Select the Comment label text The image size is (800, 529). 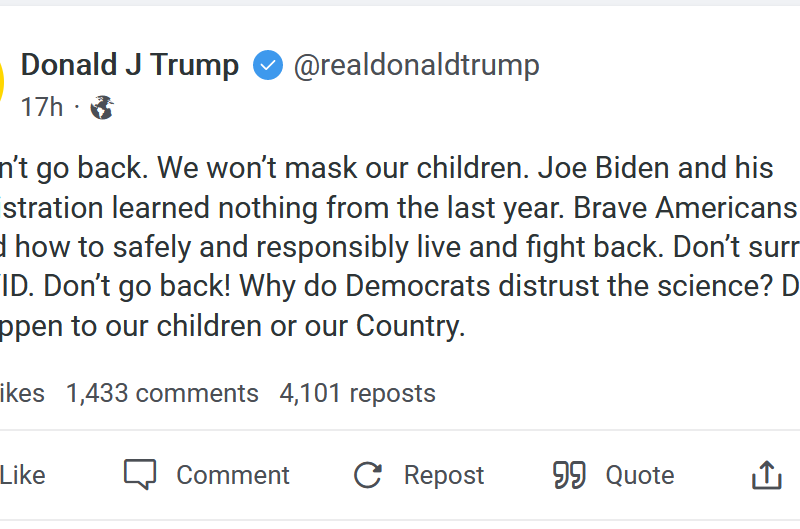pyautogui.click(x=233, y=475)
